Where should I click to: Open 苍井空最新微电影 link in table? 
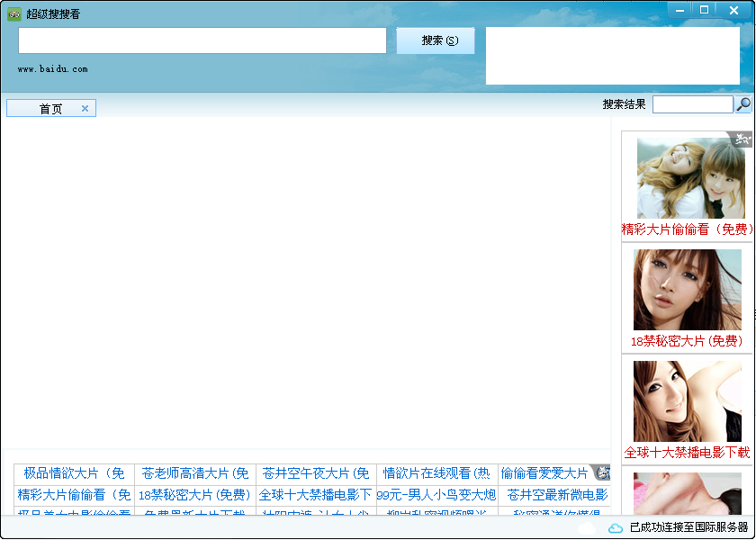point(557,495)
